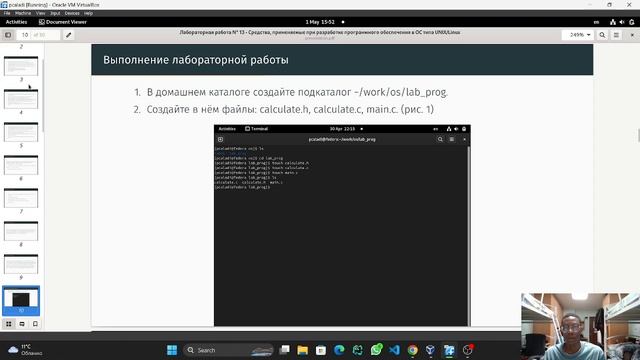The image size is (640, 360).
Task: Click the embedded terminal screenshot image
Action: point(342,225)
